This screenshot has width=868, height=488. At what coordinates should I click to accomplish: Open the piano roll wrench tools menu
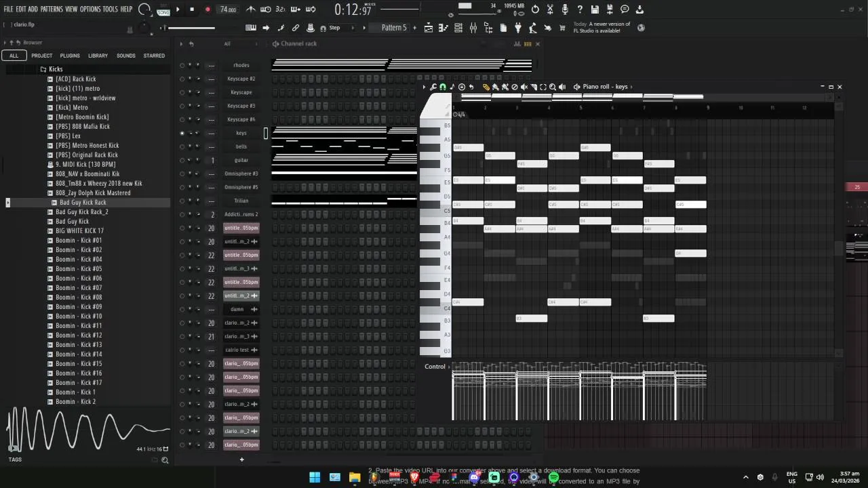(x=433, y=87)
